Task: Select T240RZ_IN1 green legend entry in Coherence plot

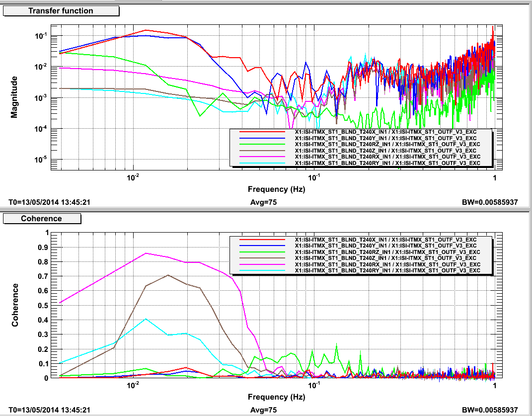Action: click(x=360, y=252)
